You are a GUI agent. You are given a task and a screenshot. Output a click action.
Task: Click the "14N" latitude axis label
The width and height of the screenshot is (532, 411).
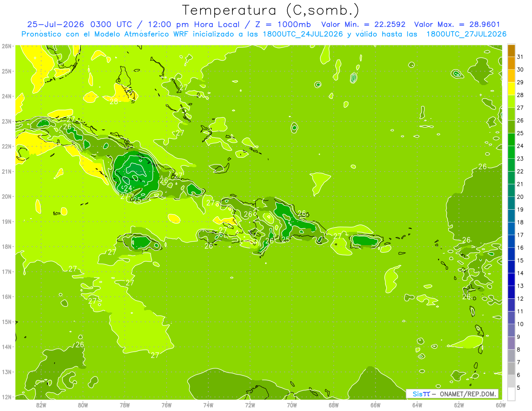click(x=6, y=347)
